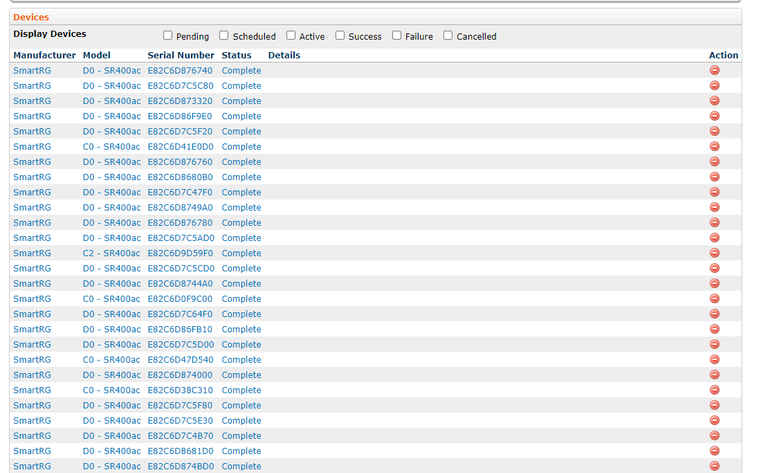779x473 pixels.
Task: Open serial number link E82C6D874BD0
Action: coord(181,467)
